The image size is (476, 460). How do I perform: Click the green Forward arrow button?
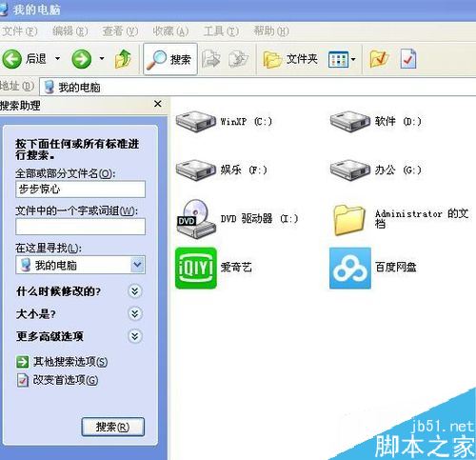82,59
